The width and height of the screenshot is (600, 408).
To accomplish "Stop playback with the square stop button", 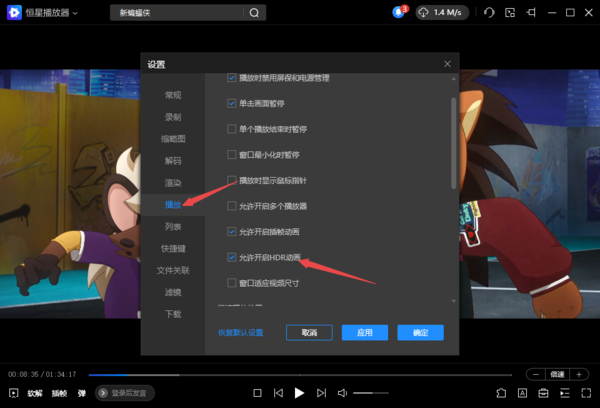I will pyautogui.click(x=258, y=393).
